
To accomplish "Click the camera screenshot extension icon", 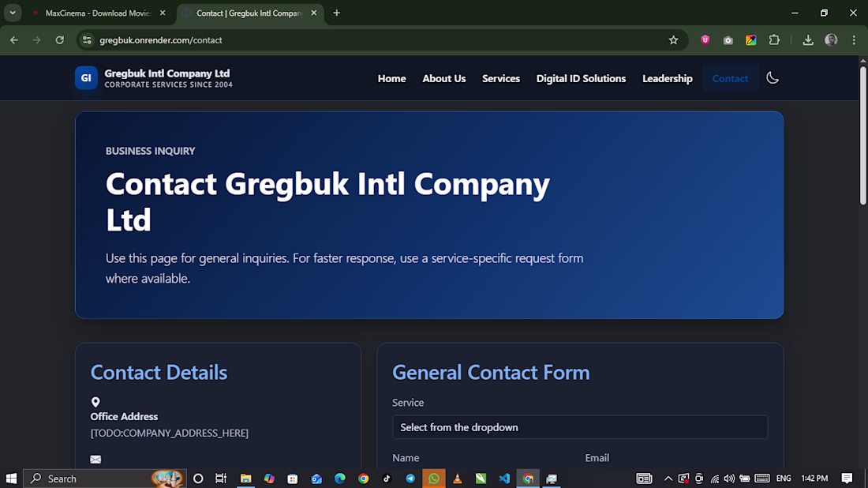I will click(x=728, y=40).
